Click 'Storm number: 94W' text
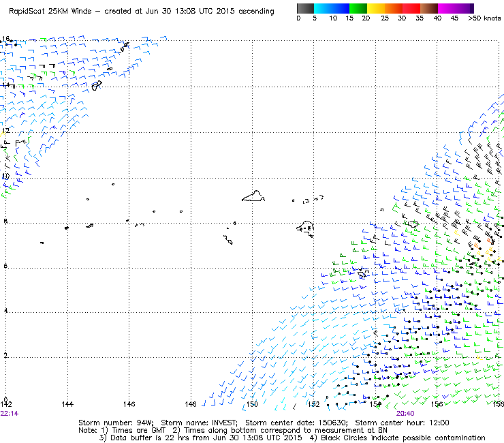This screenshot has height=443, width=504. pos(116,423)
